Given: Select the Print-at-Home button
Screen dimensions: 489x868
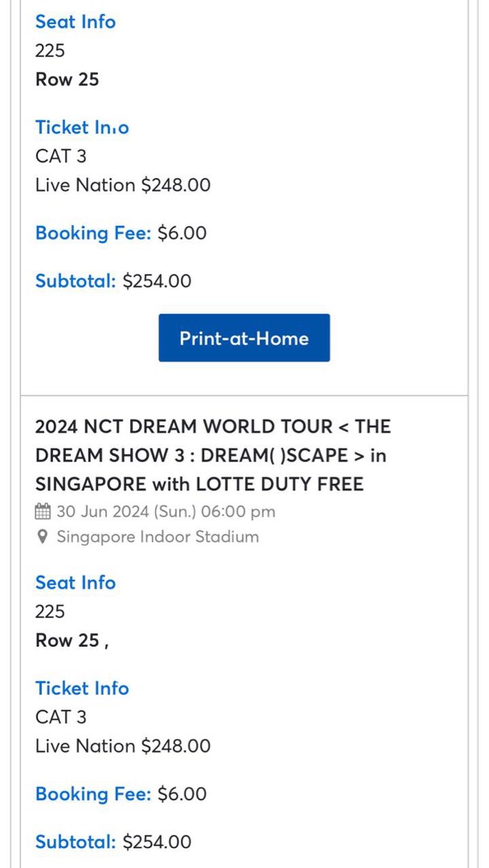Looking at the screenshot, I should (x=244, y=338).
